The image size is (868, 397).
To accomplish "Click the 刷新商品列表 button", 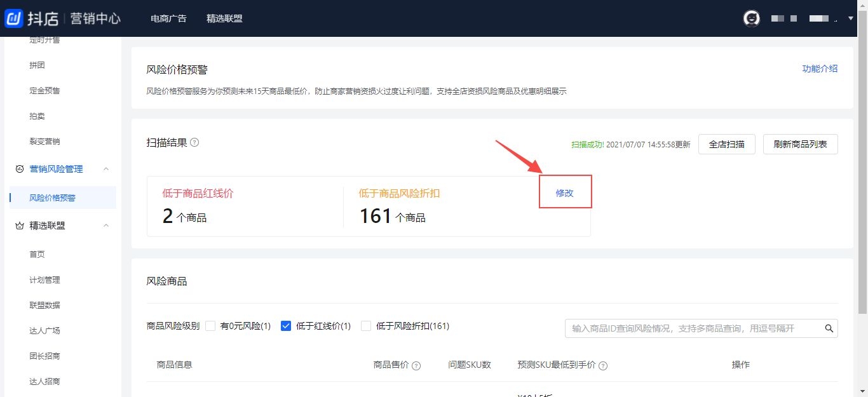I will point(800,144).
